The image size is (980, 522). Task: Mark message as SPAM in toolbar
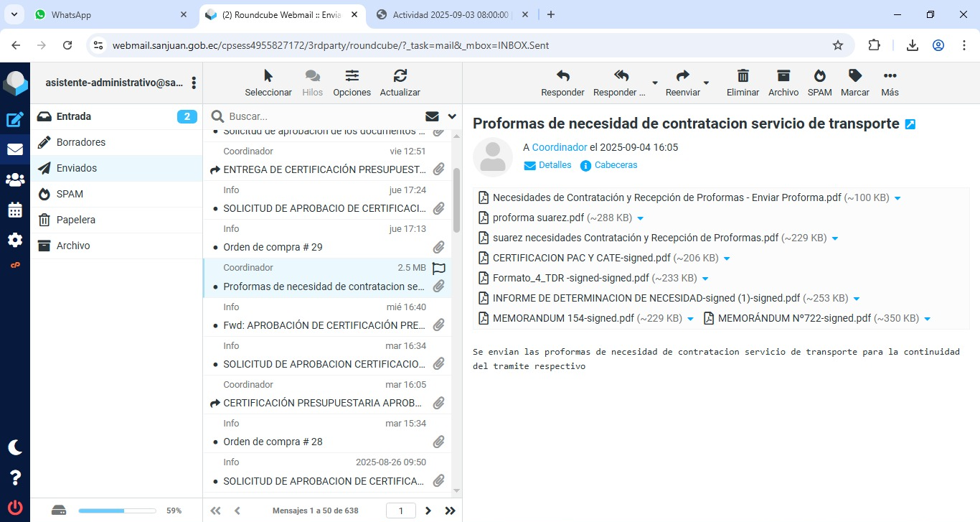point(819,76)
